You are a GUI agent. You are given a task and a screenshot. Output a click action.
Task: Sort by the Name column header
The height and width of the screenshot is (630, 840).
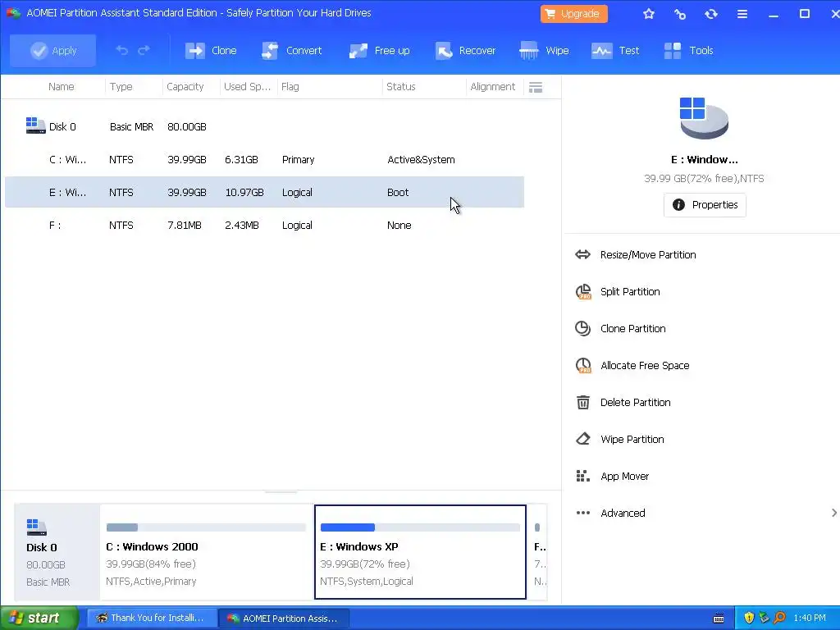(x=61, y=87)
